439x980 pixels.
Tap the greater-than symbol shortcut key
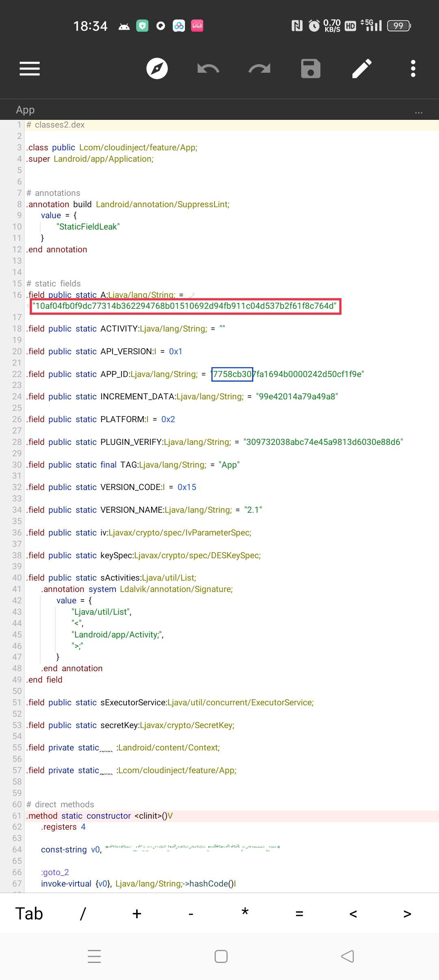(x=407, y=914)
